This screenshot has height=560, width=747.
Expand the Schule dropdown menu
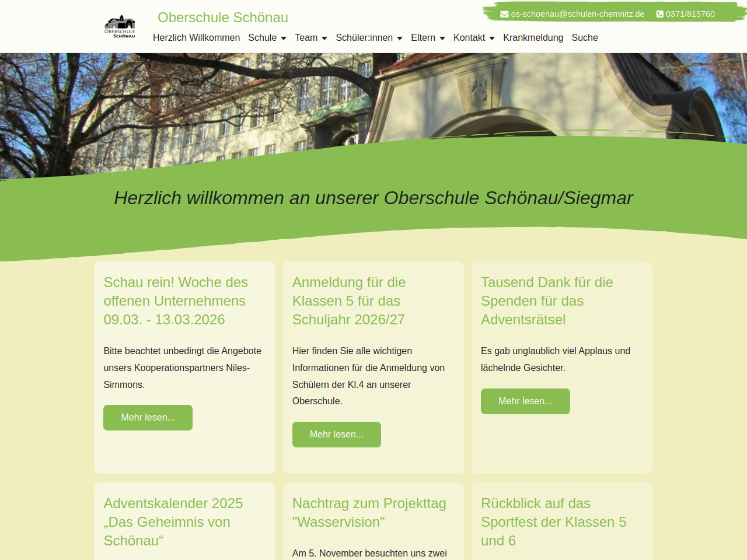pos(267,37)
